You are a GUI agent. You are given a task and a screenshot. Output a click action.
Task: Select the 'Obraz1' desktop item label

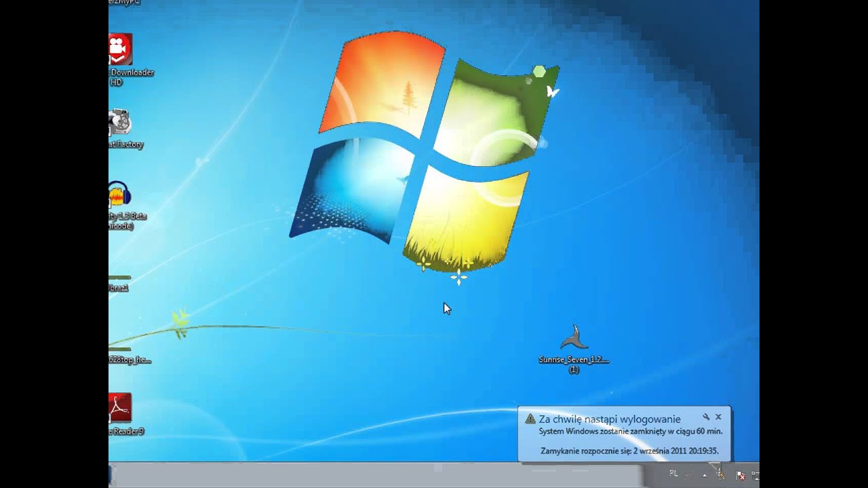[x=119, y=288]
